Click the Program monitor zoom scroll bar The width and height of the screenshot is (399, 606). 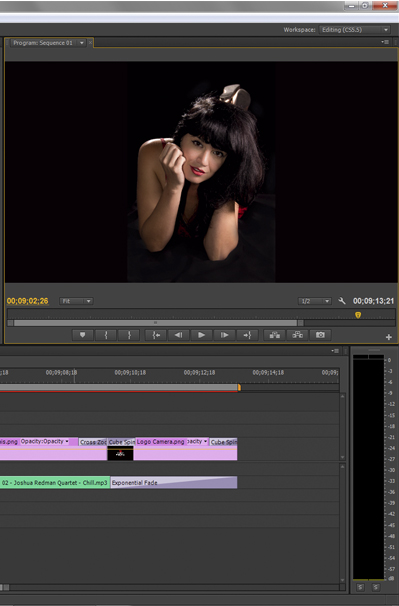pyautogui.click(x=155, y=323)
